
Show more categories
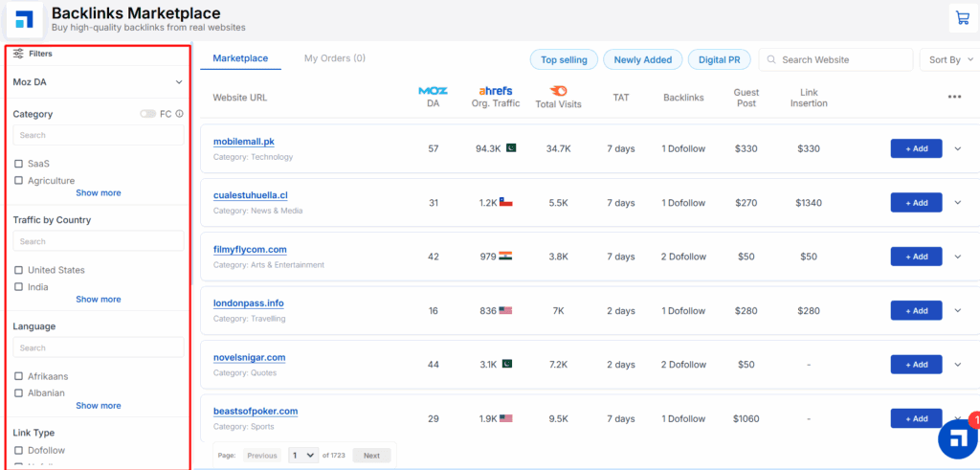[99, 193]
